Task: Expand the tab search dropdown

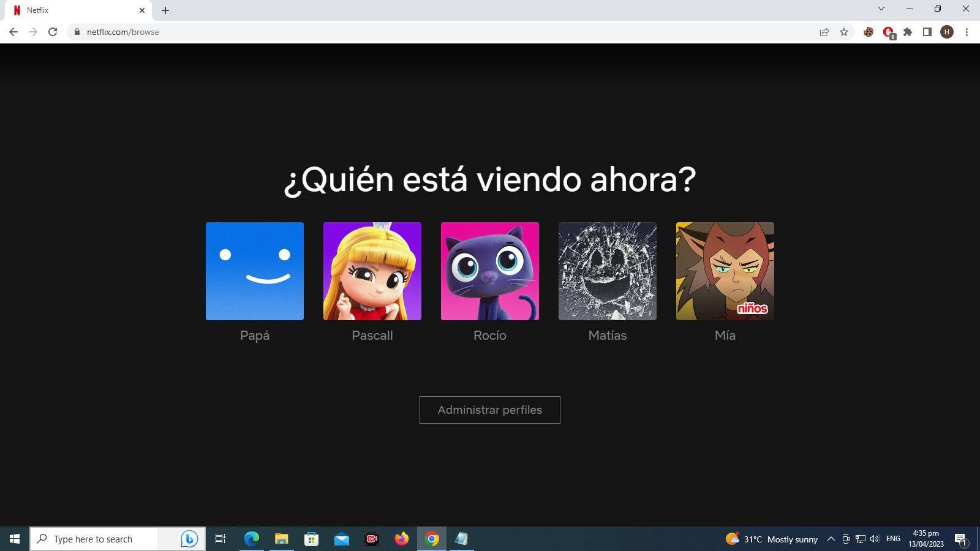Action: tap(881, 9)
